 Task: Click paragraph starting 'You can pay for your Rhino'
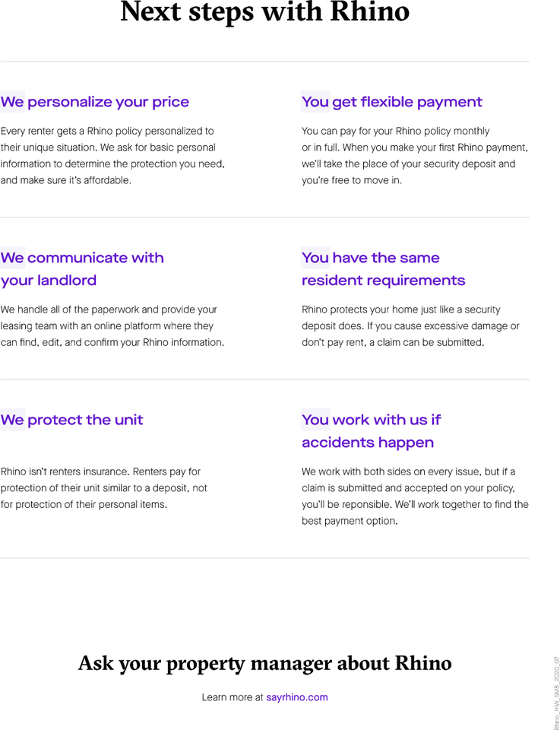click(415, 155)
